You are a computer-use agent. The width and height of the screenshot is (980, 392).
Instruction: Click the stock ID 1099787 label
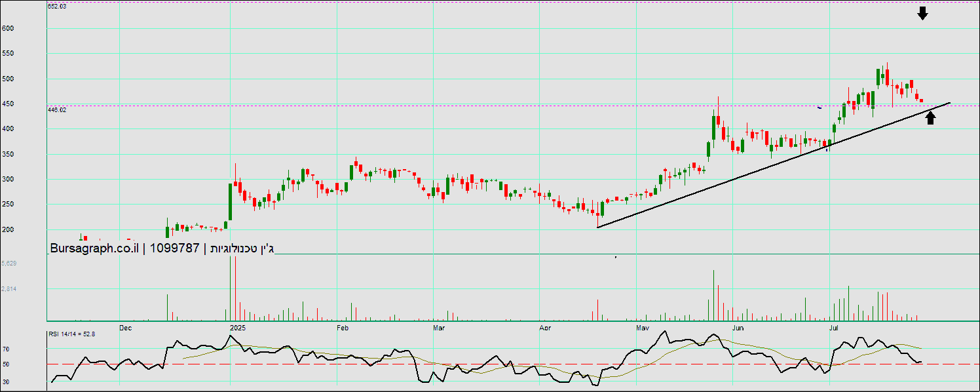(174, 248)
